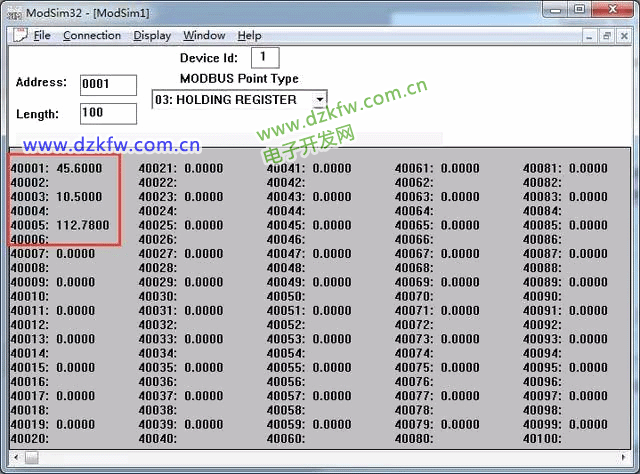Click the Device Id input field
The image size is (640, 474).
click(x=264, y=58)
